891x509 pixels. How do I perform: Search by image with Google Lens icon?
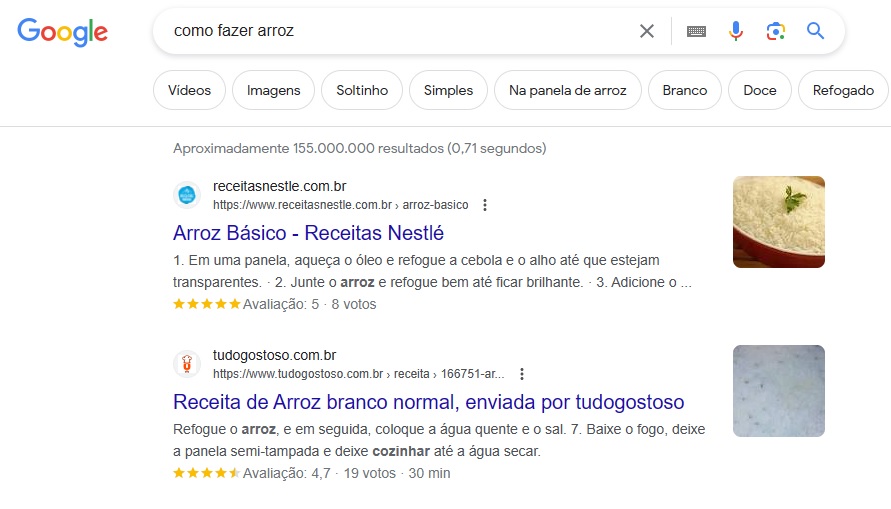[x=776, y=31]
